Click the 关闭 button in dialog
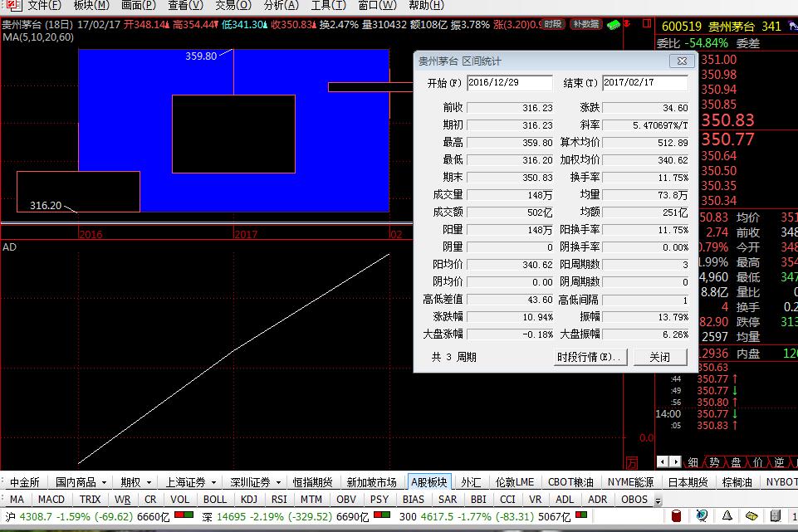798x532 pixels. (x=659, y=357)
